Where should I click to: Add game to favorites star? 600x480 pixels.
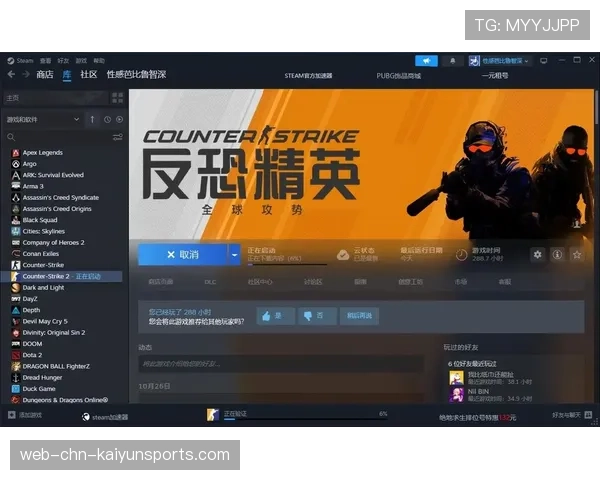[x=577, y=255]
